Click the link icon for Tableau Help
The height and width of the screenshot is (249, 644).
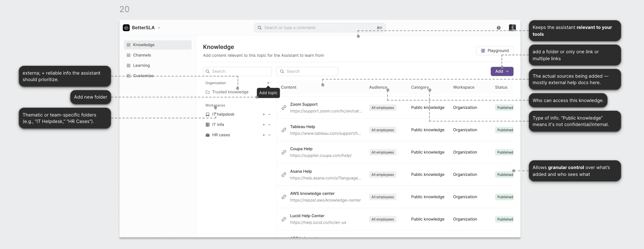pyautogui.click(x=284, y=130)
